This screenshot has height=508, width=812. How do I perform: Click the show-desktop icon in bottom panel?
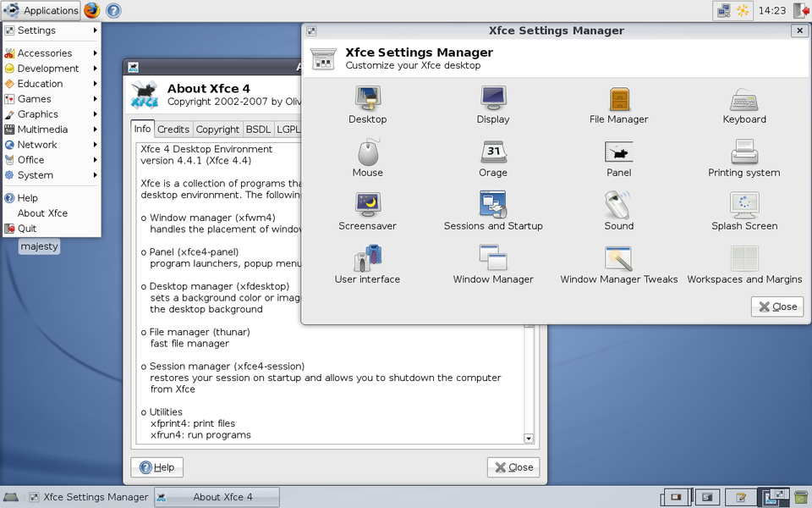[x=11, y=497]
